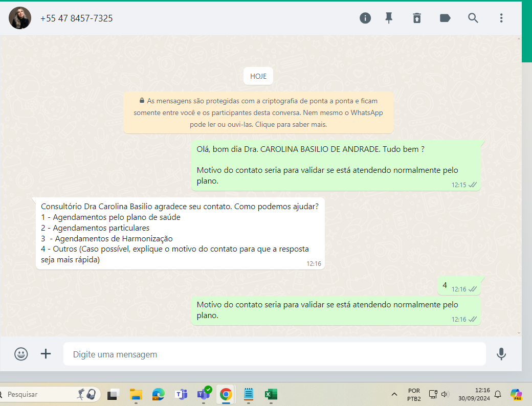The image size is (532, 406).
Task: Open the three-dot more options menu
Action: pyautogui.click(x=501, y=18)
